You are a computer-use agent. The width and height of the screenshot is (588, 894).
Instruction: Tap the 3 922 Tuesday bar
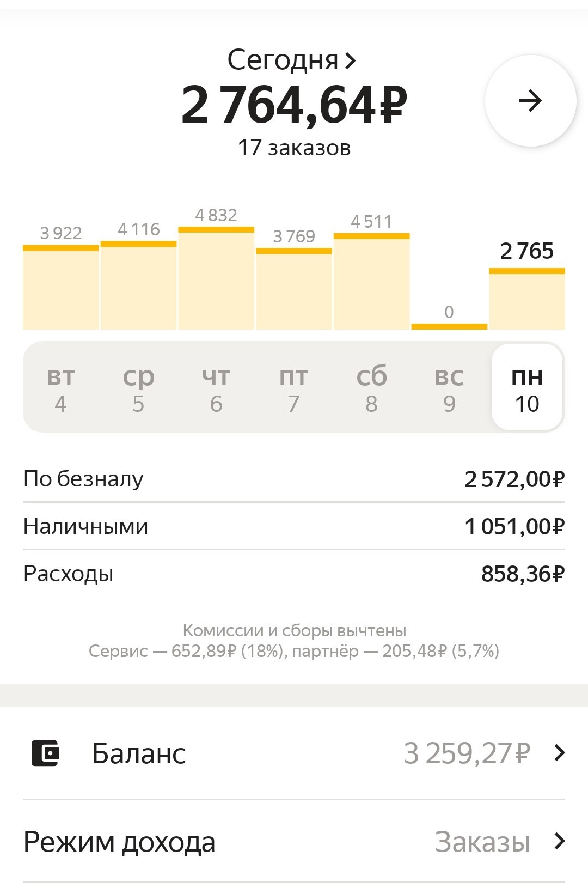click(61, 287)
